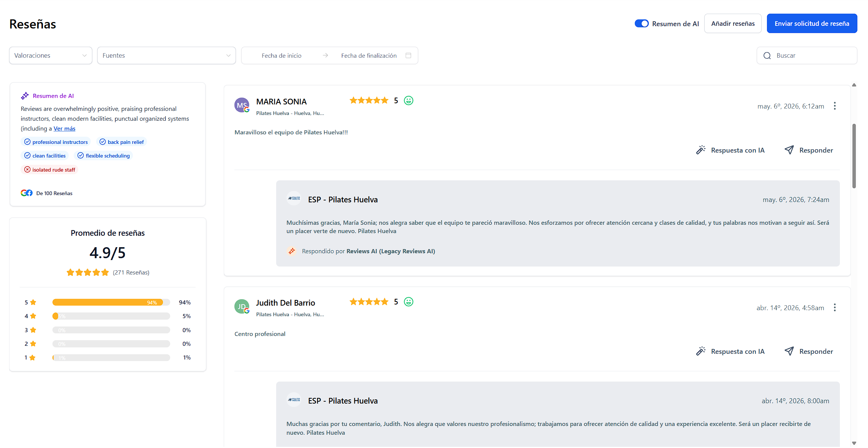This screenshot has height=448, width=868.
Task: Click the Google Facebook sources icon
Action: pyautogui.click(x=27, y=193)
